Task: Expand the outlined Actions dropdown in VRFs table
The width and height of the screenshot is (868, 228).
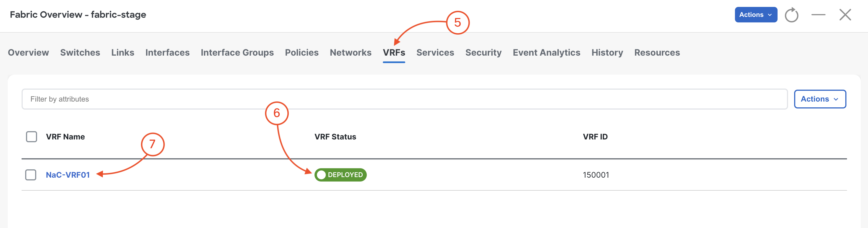Action: pos(820,99)
